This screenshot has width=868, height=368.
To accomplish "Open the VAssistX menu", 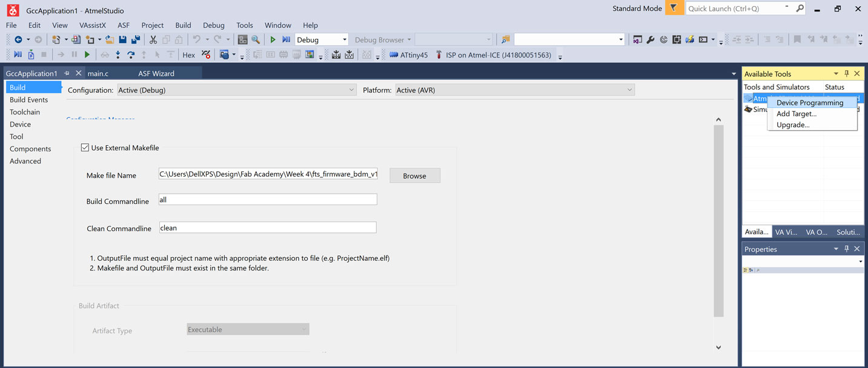I will 93,25.
